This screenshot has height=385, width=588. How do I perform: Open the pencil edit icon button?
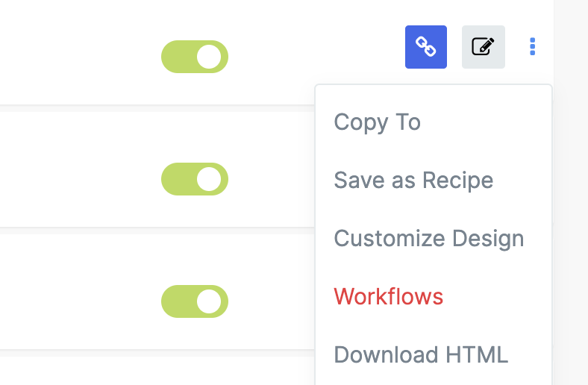[484, 47]
